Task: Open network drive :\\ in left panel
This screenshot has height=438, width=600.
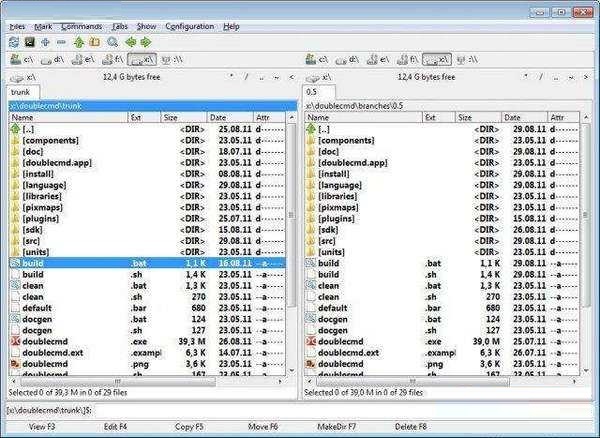Action: point(172,60)
